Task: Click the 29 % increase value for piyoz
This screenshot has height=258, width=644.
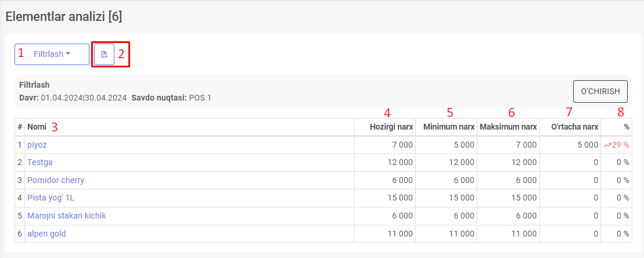Action: [617, 145]
